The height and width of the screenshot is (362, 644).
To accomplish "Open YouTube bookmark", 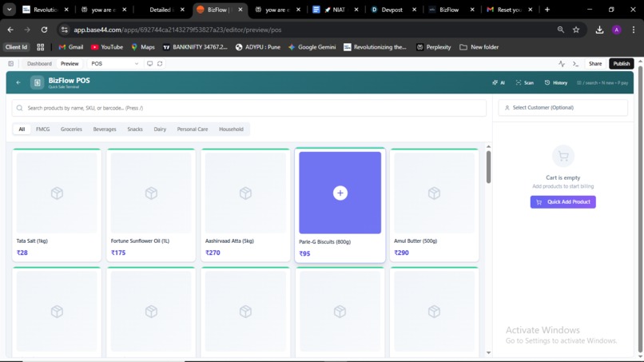I will click(107, 47).
